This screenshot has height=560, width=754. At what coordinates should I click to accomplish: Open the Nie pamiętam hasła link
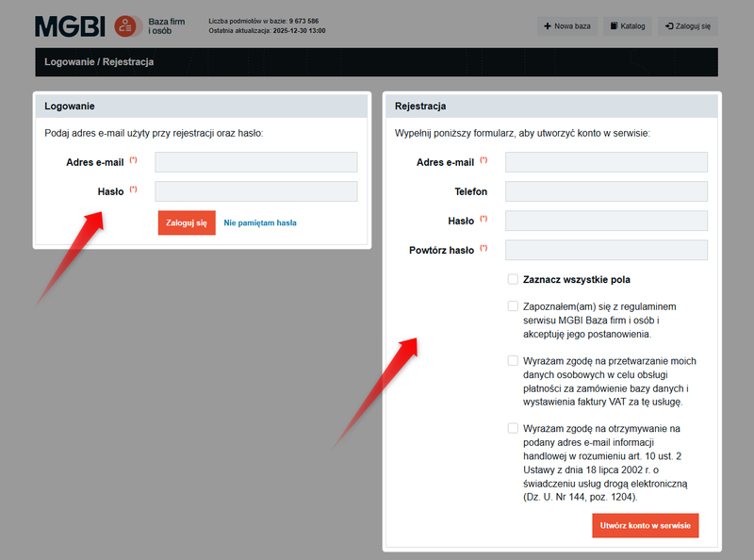tap(261, 222)
